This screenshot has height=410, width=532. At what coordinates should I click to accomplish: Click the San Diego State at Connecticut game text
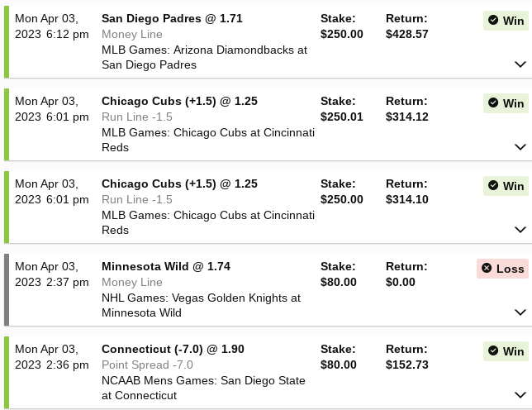click(x=203, y=388)
